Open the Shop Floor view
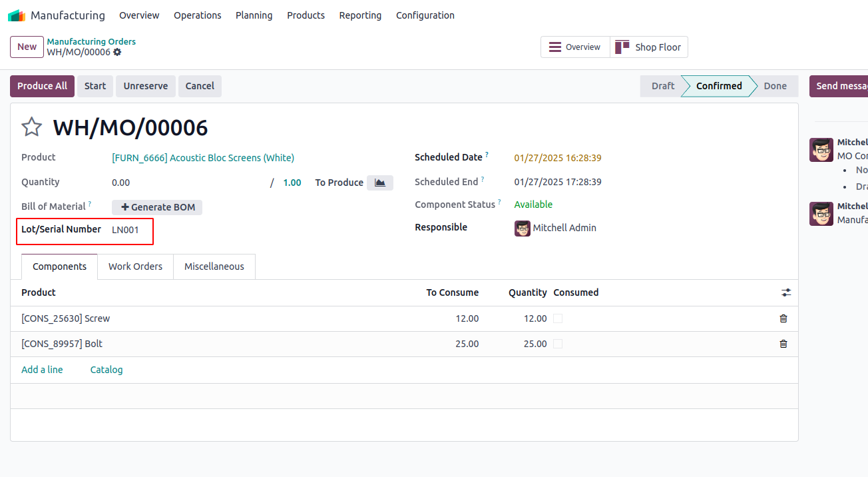 649,47
